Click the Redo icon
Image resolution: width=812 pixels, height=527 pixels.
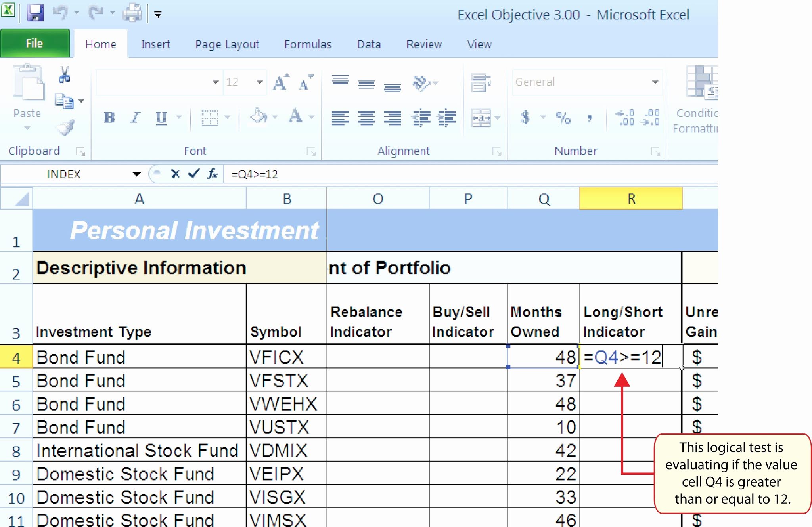pos(96,13)
